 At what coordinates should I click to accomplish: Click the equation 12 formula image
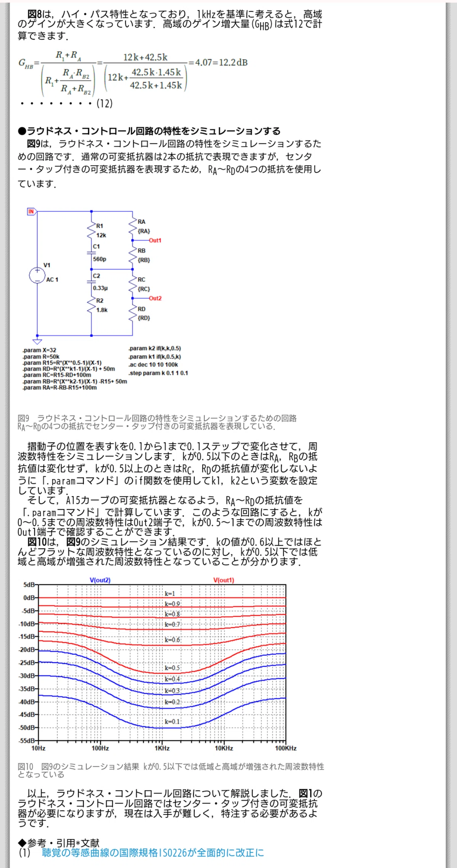pyautogui.click(x=133, y=73)
